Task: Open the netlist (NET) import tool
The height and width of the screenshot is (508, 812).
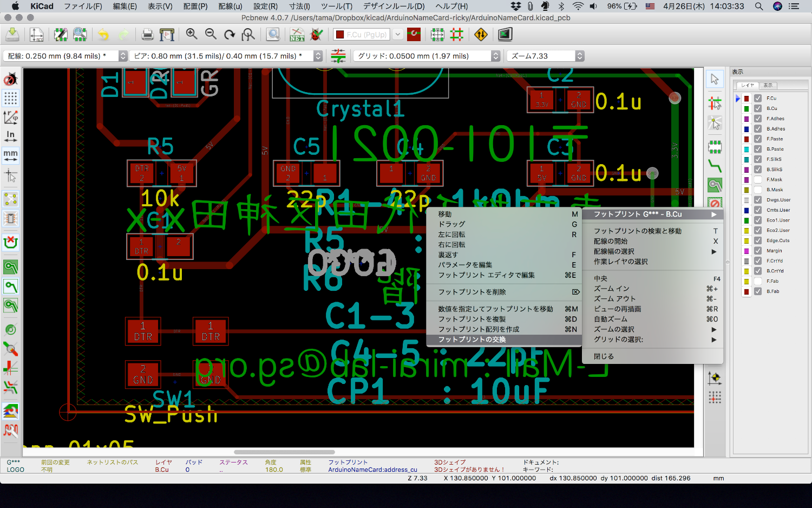Action: pyautogui.click(x=297, y=35)
